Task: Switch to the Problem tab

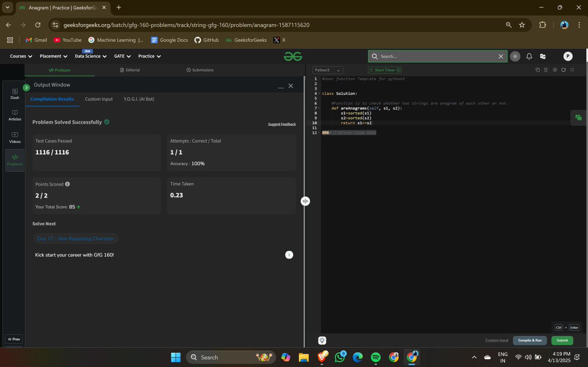Action: click(60, 70)
